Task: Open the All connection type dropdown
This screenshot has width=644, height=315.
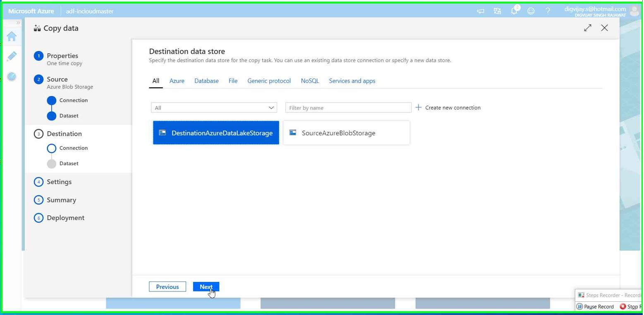Action: click(214, 108)
